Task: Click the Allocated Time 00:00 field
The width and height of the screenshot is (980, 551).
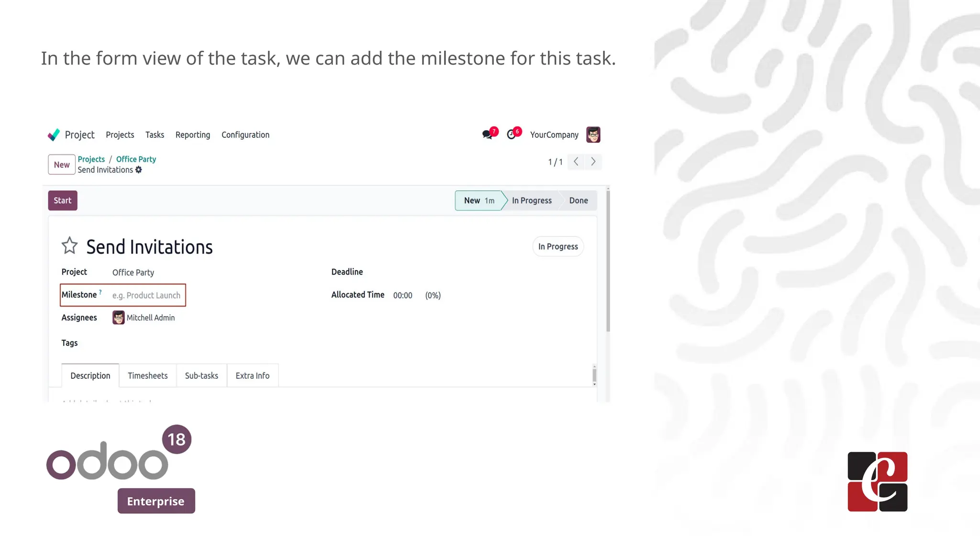Action: pos(402,296)
